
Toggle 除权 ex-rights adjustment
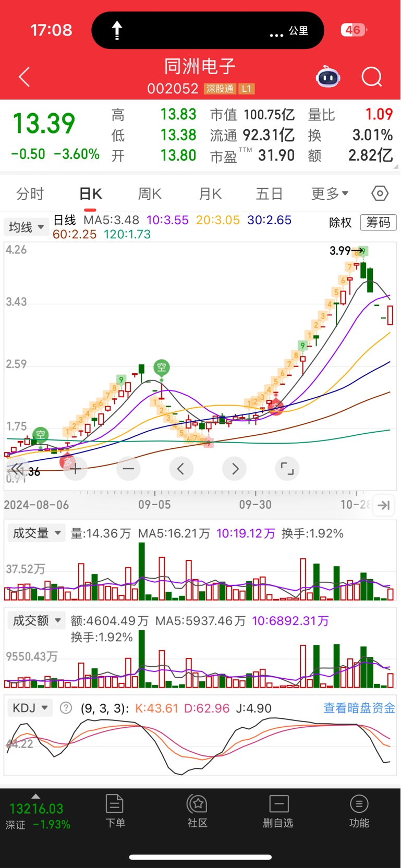[341, 223]
